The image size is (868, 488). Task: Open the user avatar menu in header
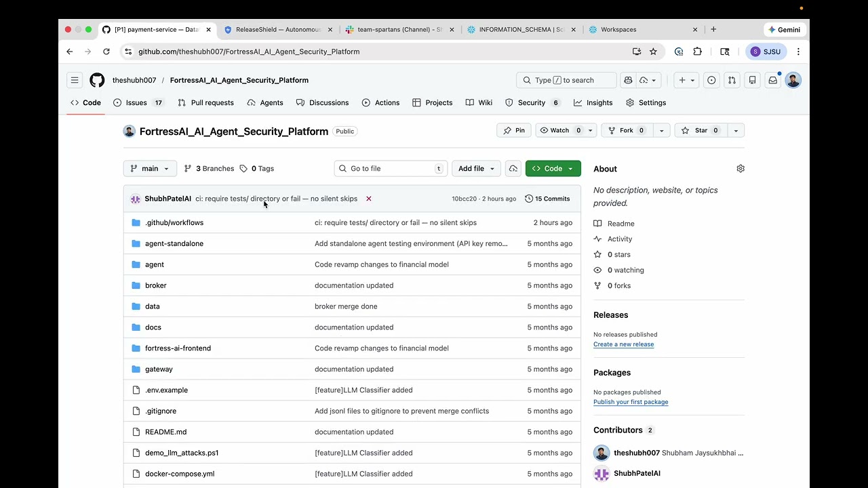coord(793,80)
